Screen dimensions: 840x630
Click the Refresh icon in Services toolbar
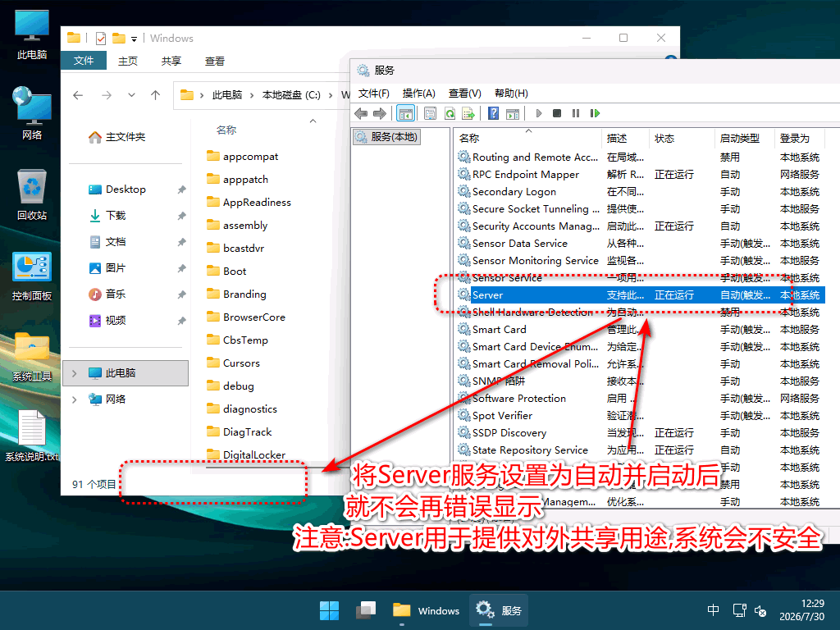pos(450,113)
